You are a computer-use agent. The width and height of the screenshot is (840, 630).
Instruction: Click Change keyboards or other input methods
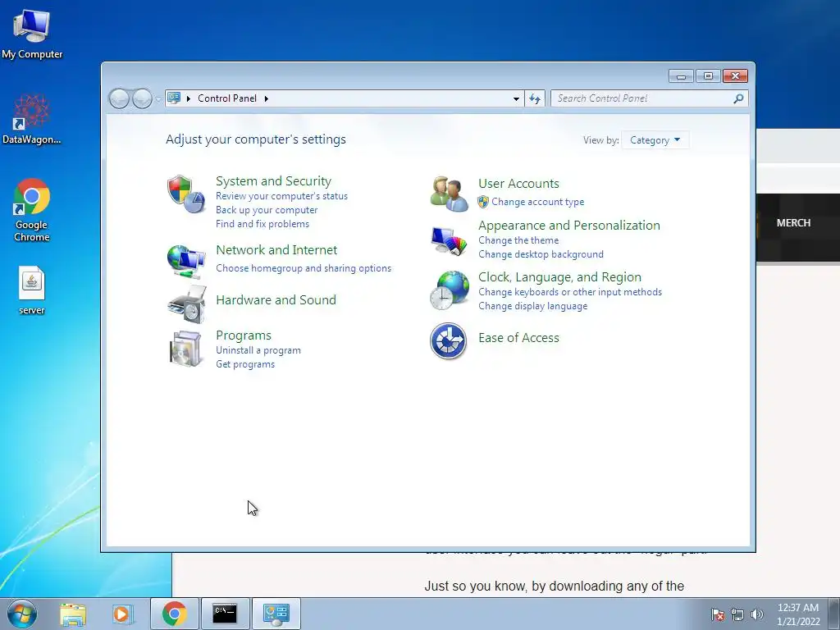pos(570,292)
